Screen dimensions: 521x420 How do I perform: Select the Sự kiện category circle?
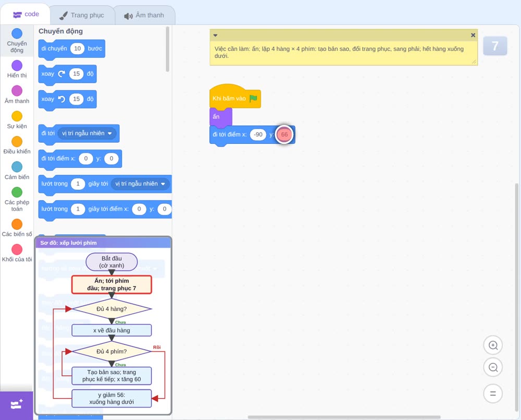click(x=17, y=116)
